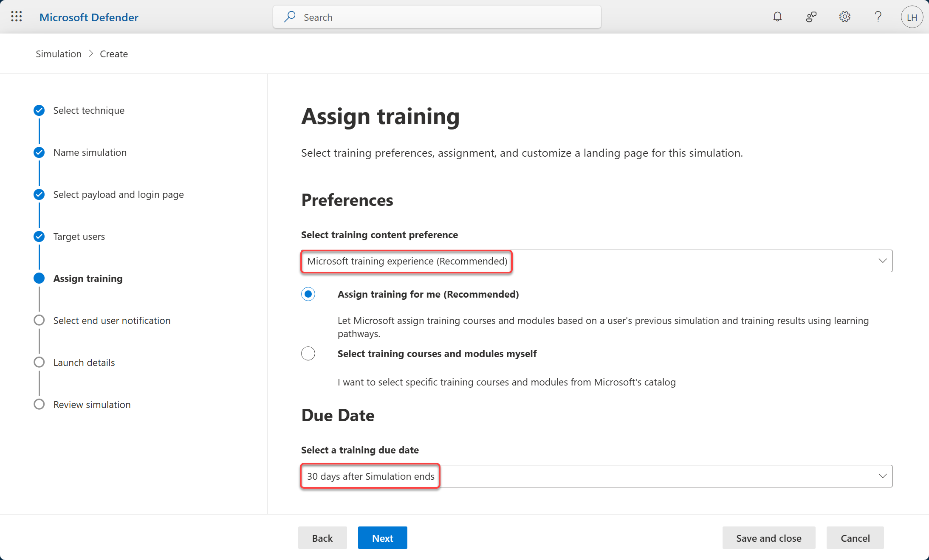The width and height of the screenshot is (929, 560).
Task: Jump to Select end user notification step
Action: point(112,321)
